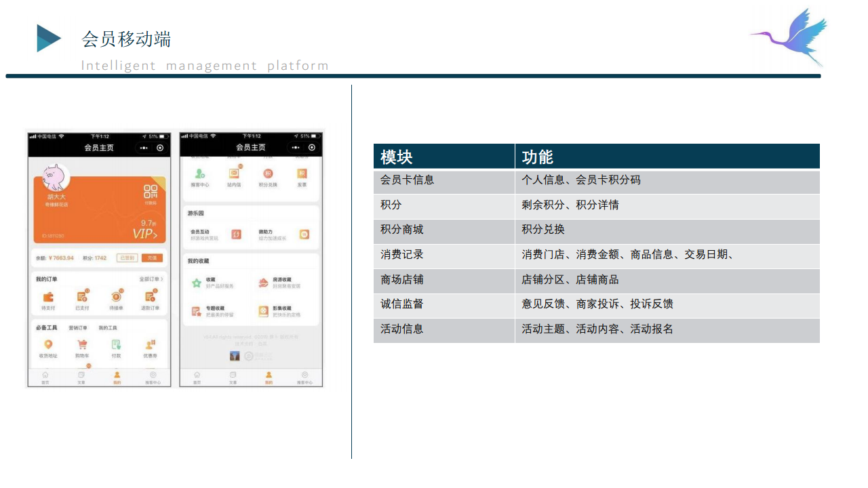Select 文章 tab on the 我的收藏 phone

(x=233, y=378)
